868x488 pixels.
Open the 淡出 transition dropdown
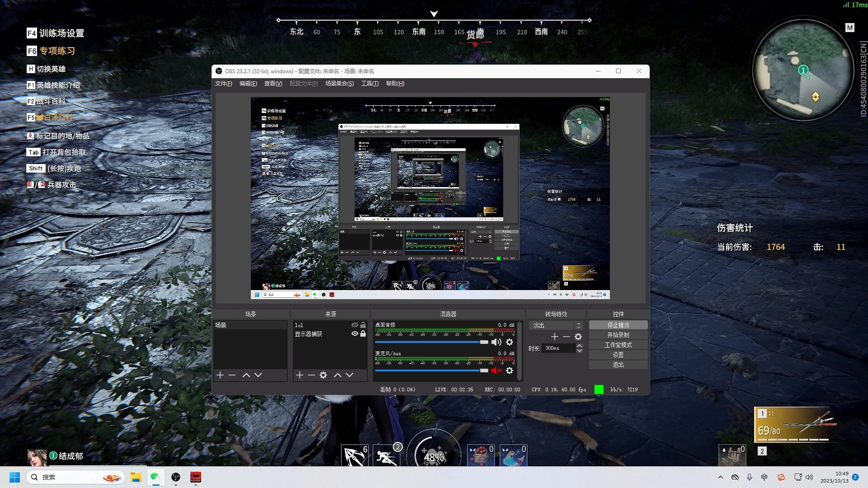coord(556,325)
